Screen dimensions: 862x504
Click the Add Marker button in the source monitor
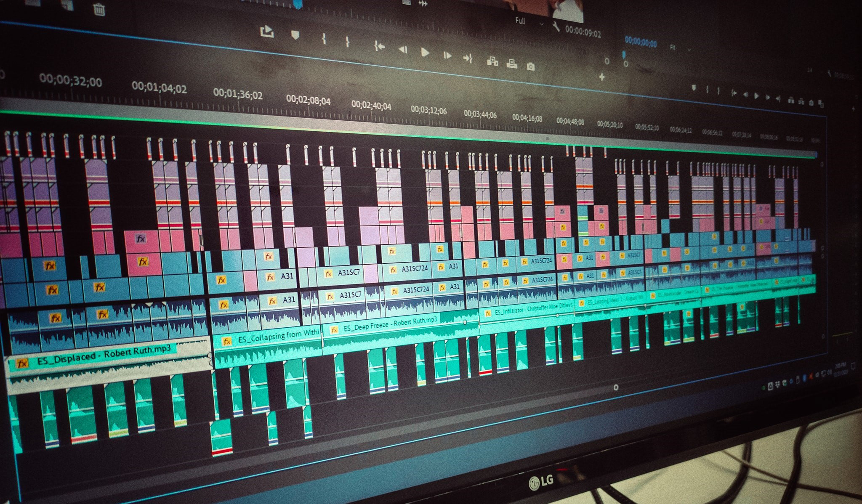point(295,35)
